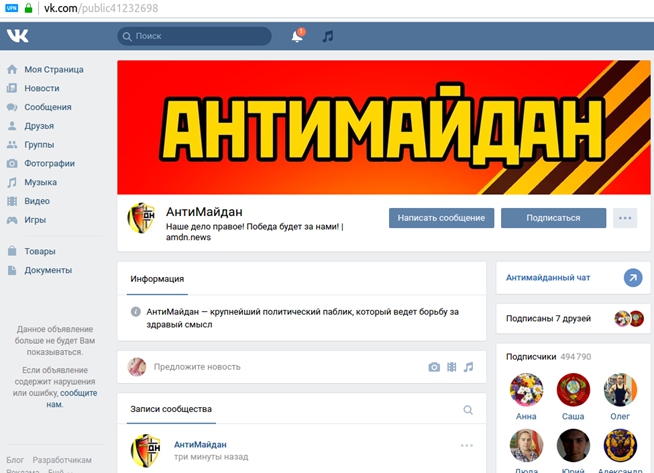Click your avatar in the suggest news box
This screenshot has width=654, height=473.
click(137, 367)
